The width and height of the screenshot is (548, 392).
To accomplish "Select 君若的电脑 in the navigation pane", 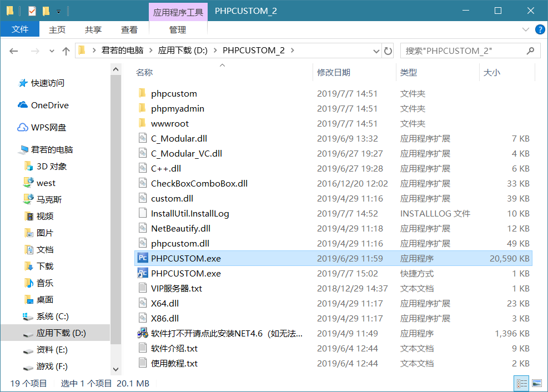I will point(46,149).
